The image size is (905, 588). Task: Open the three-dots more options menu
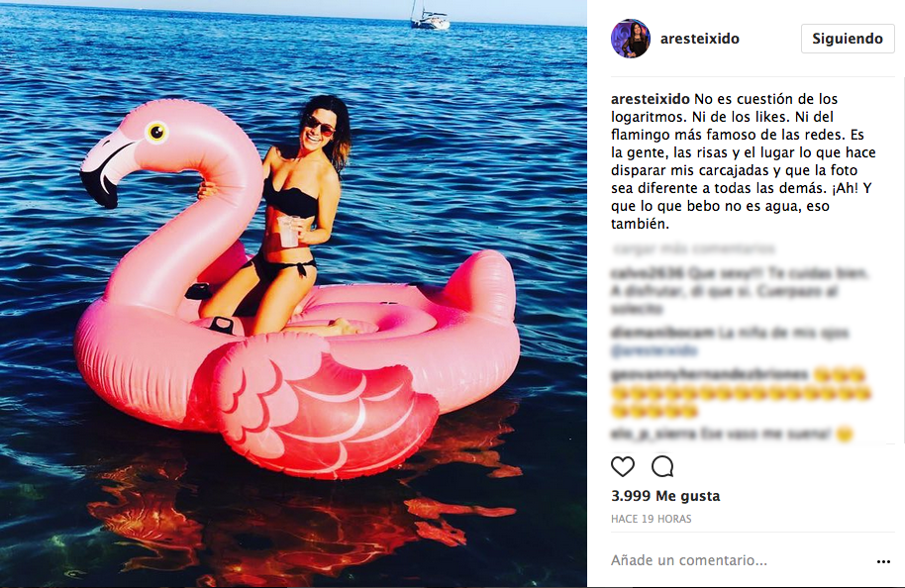(883, 561)
